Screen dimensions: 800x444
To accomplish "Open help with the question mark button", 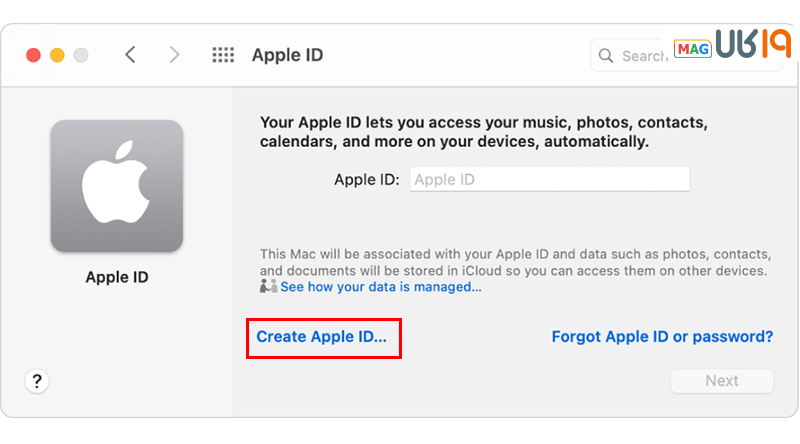I will [37, 381].
